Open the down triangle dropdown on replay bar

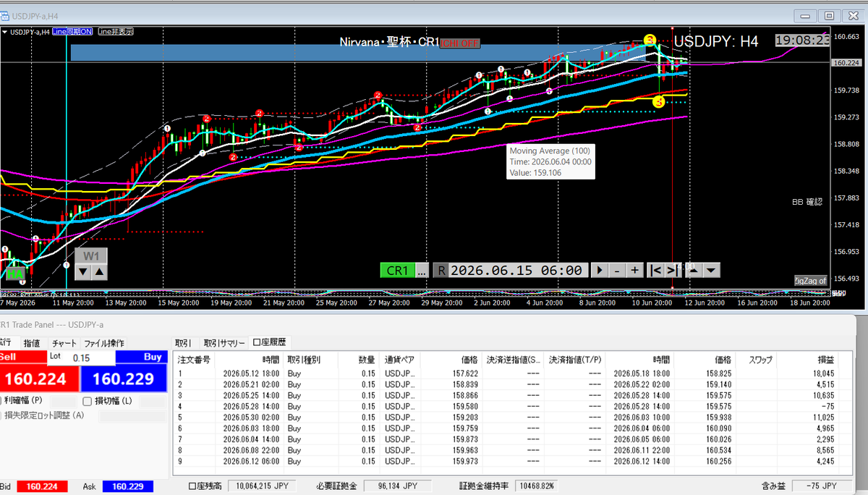pyautogui.click(x=712, y=270)
